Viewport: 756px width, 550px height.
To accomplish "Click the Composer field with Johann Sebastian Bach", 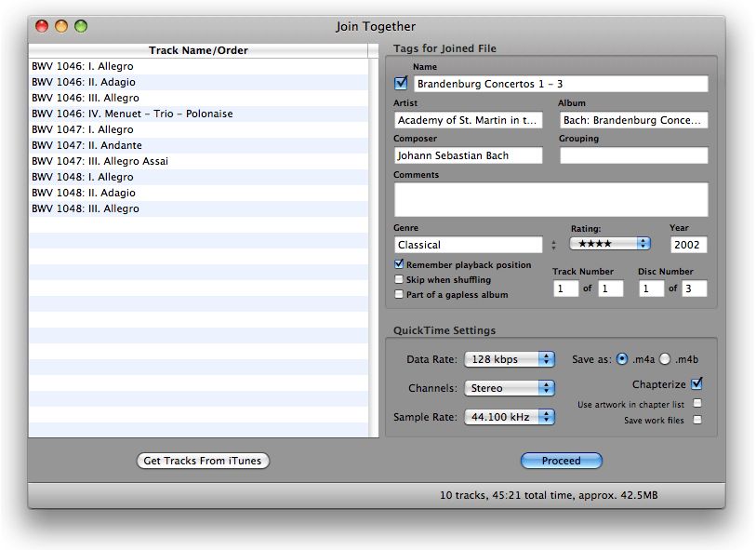I will (468, 155).
